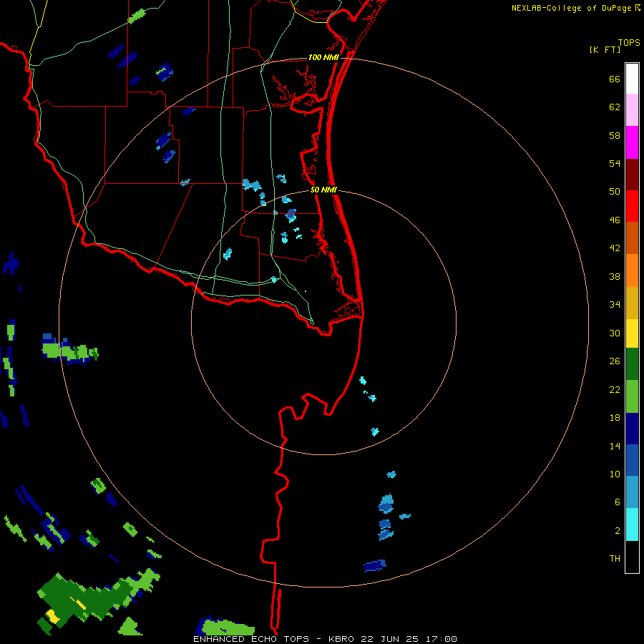Image resolution: width=644 pixels, height=644 pixels.
Task: Click the 14 legend value
Action: pyautogui.click(x=615, y=446)
